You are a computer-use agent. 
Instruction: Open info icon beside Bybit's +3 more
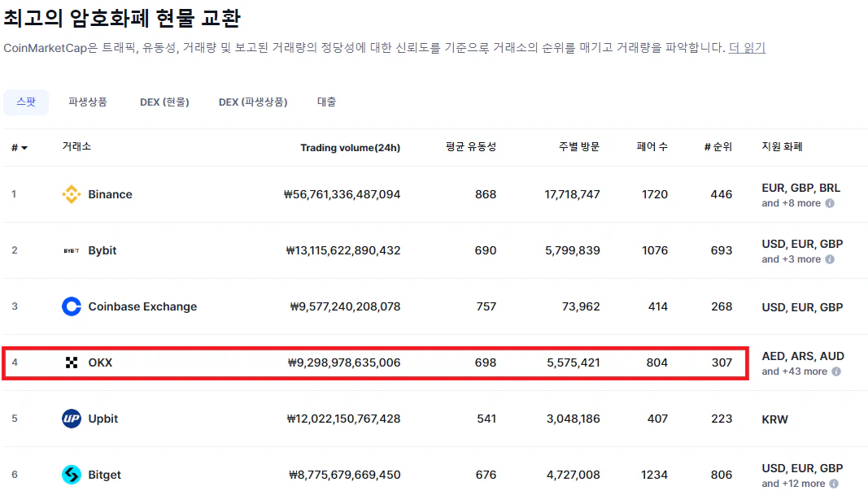[x=830, y=259]
